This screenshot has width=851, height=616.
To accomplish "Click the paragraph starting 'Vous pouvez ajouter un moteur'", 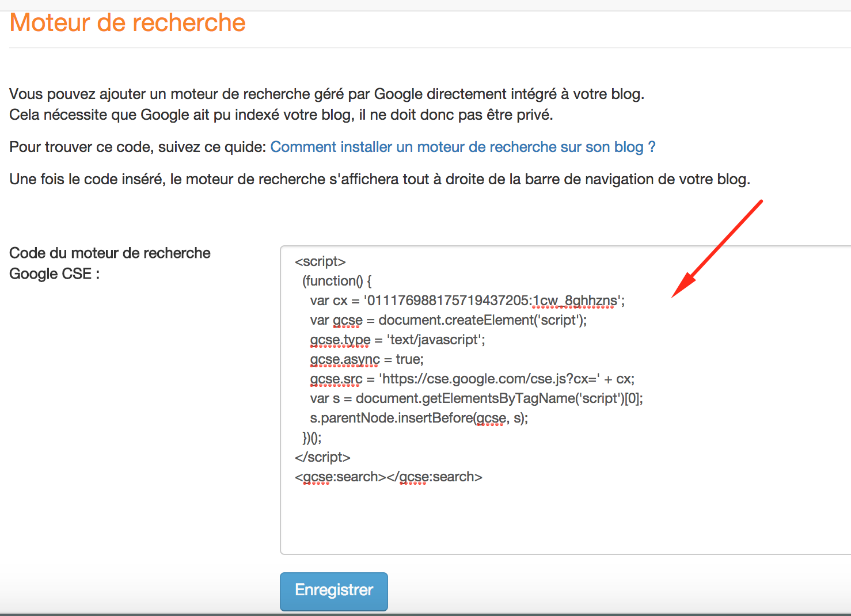I will pyautogui.click(x=326, y=94).
